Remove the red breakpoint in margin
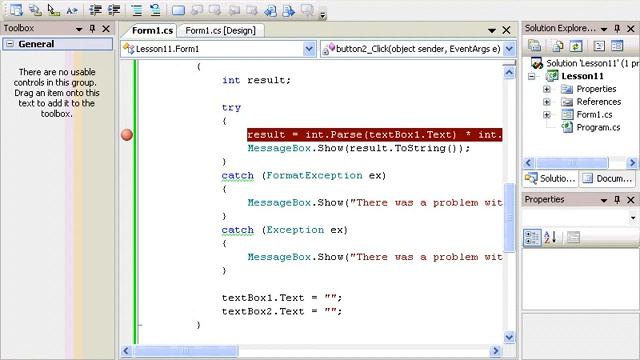640x360 pixels. (x=127, y=135)
